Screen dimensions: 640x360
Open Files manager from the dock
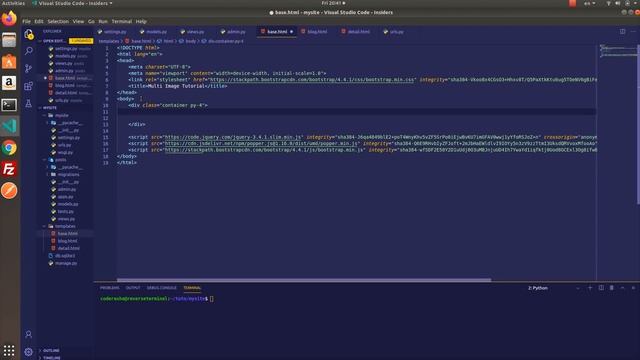pyautogui.click(x=9, y=40)
